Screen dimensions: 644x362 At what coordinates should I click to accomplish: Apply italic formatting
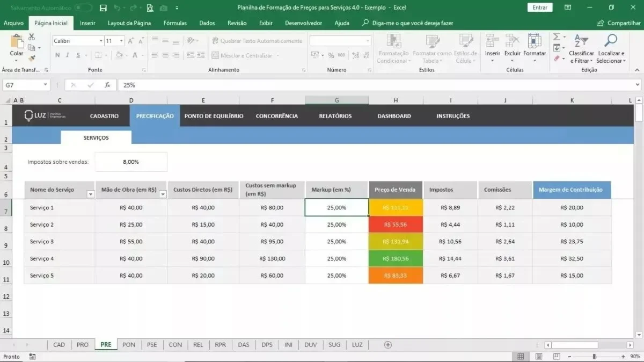(x=68, y=55)
